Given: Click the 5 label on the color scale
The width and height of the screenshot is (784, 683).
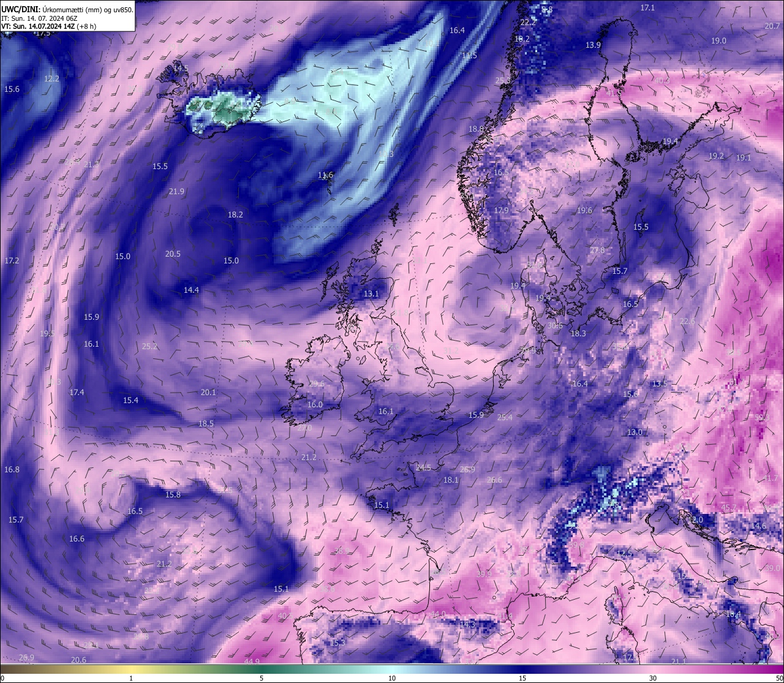Looking at the screenshot, I should click(x=262, y=678).
